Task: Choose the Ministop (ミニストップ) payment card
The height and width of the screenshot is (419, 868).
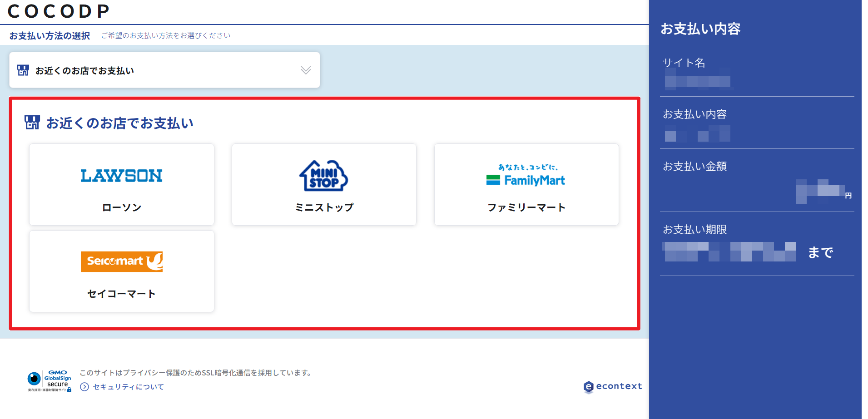Action: tap(324, 185)
